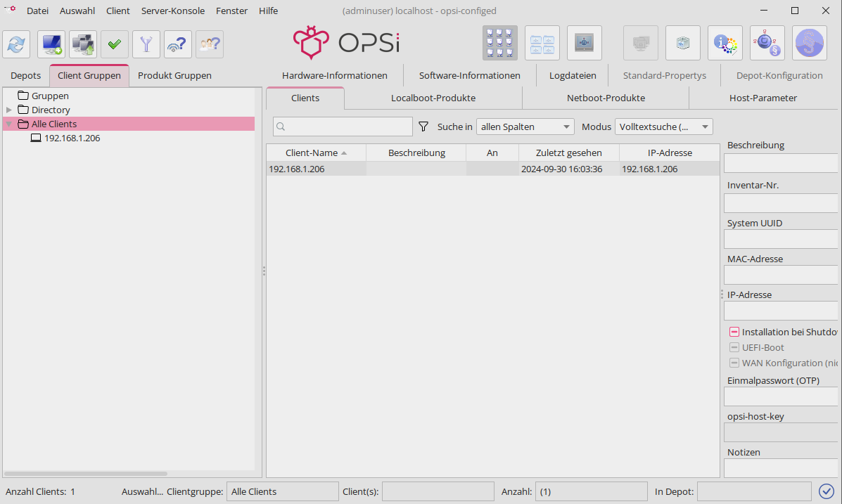
Task: Click the green checkmark save icon
Action: [115, 44]
